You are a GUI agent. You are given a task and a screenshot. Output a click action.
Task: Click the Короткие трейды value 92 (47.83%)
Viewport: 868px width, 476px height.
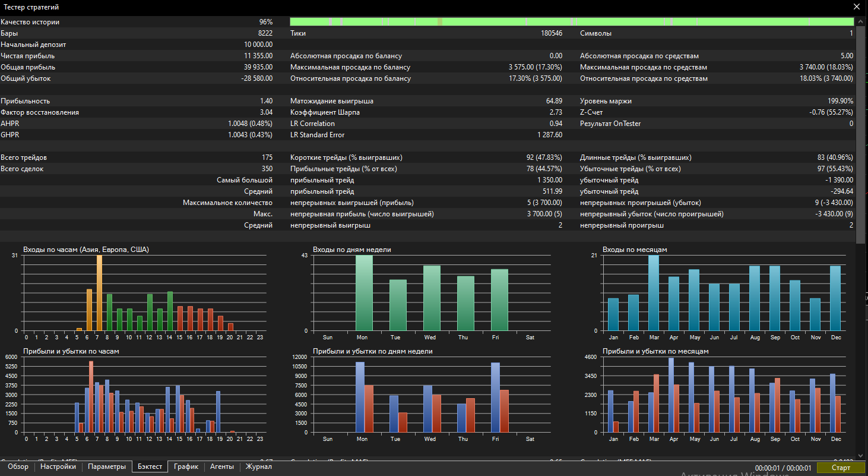pos(544,157)
